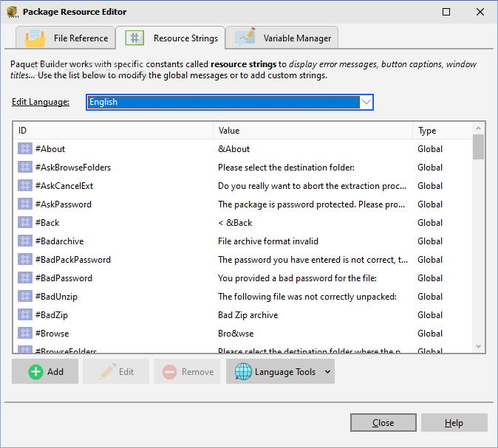
Task: Click the value 'Bro&wse'
Action: pyautogui.click(x=236, y=333)
